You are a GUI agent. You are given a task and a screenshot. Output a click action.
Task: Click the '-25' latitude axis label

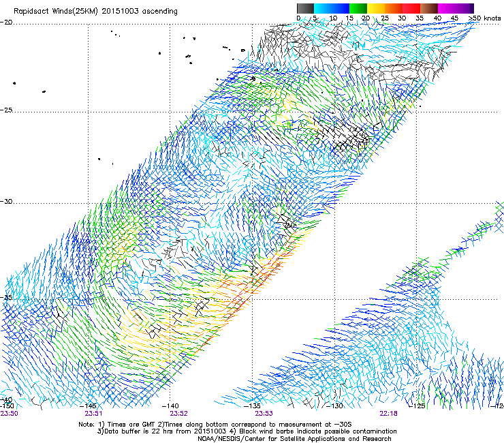tap(6, 110)
